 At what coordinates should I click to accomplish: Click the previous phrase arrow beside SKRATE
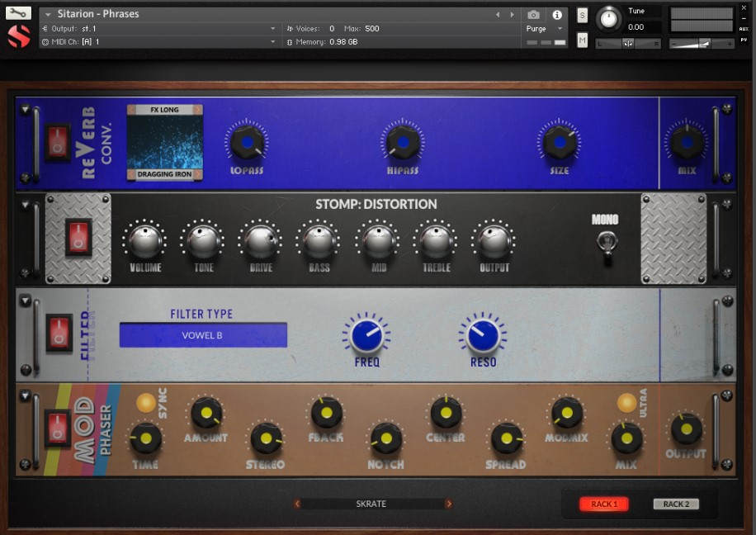tap(297, 503)
